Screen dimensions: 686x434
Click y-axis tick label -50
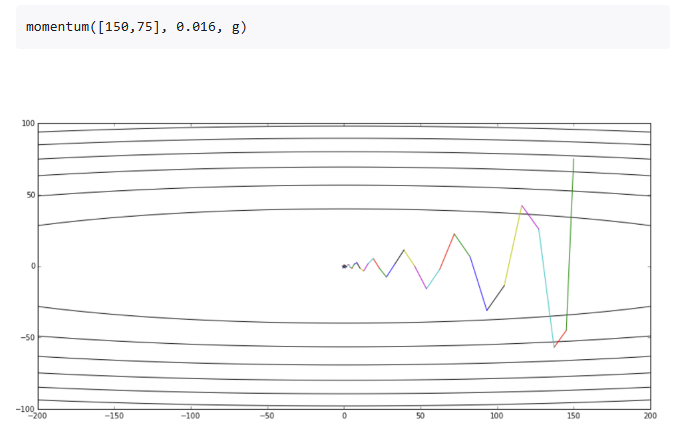26,338
